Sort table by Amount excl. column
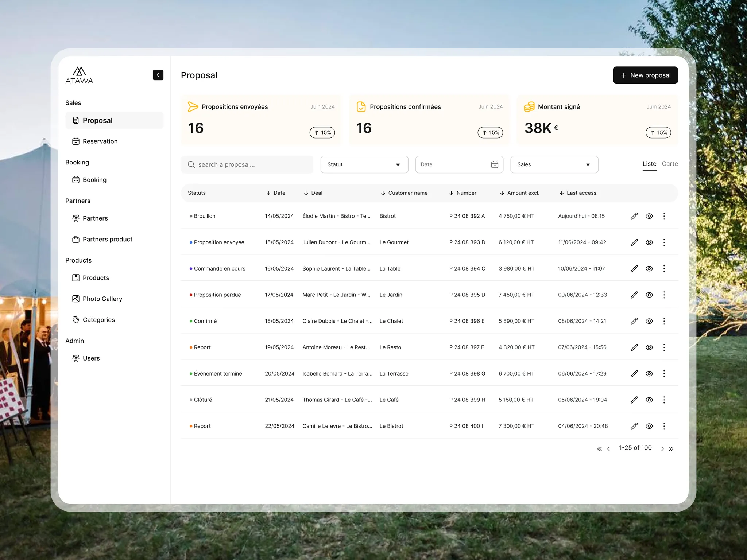Image resolution: width=747 pixels, height=560 pixels. pyautogui.click(x=519, y=193)
